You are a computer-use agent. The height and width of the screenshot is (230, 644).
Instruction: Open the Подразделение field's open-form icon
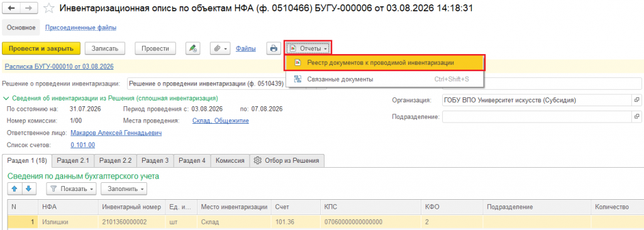(636, 117)
